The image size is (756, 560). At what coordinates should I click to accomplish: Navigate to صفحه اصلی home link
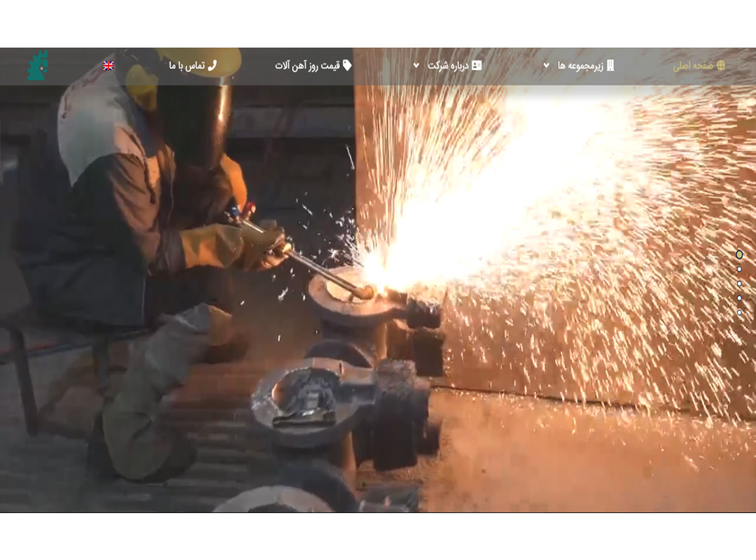tap(692, 66)
